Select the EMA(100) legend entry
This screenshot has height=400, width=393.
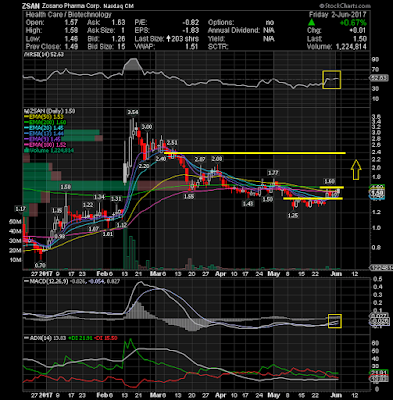(x=45, y=145)
